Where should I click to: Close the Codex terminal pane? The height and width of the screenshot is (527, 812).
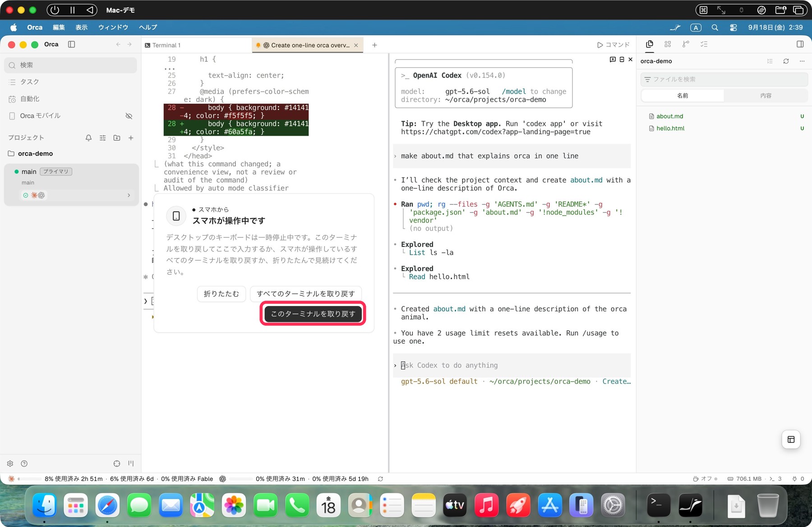point(630,60)
